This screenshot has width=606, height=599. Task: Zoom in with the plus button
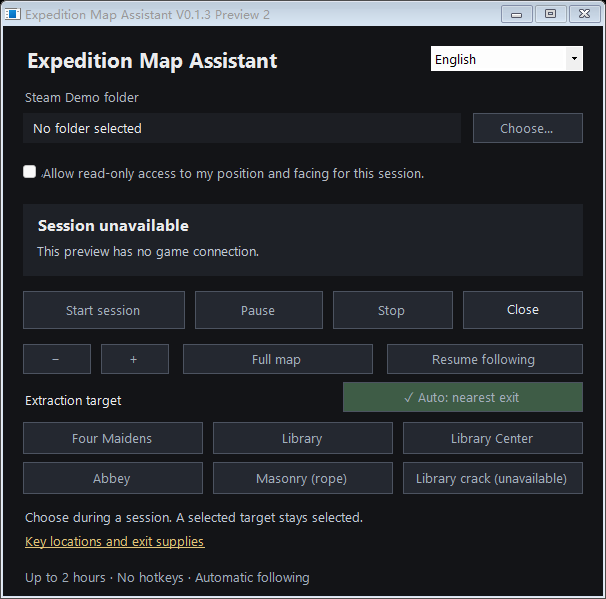pos(135,359)
